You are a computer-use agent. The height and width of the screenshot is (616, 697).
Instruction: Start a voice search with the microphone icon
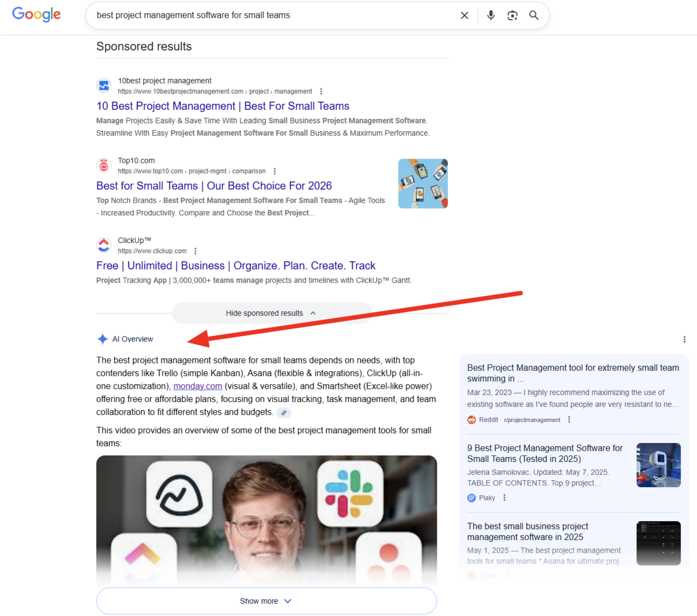pyautogui.click(x=491, y=15)
